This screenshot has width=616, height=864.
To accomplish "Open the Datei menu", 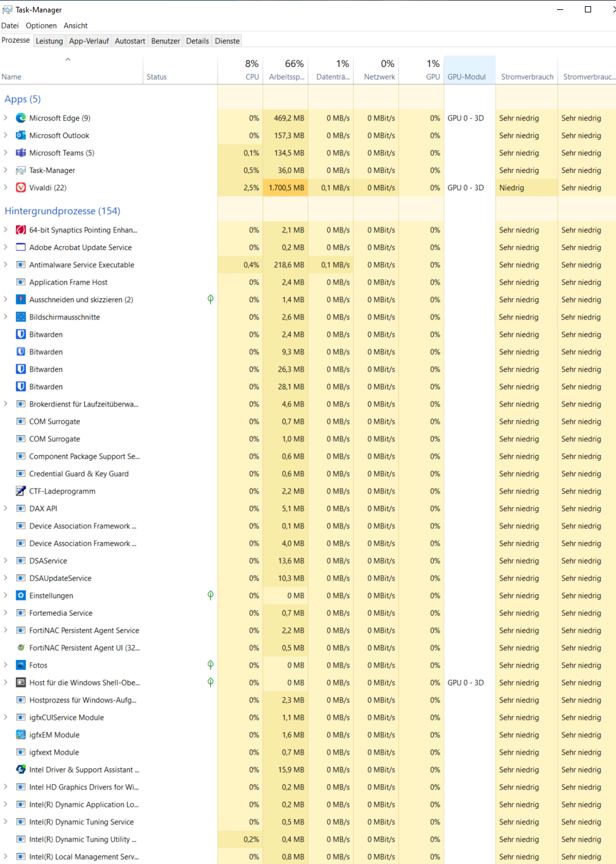I will (10, 25).
